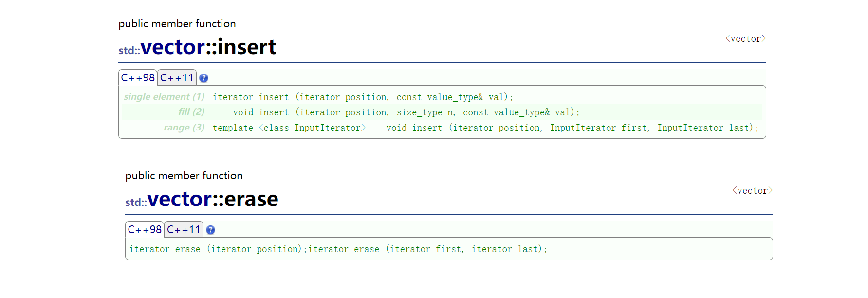The width and height of the screenshot is (868, 298).
Task: Click "public member function" text above vector::erase
Action: [x=184, y=176]
